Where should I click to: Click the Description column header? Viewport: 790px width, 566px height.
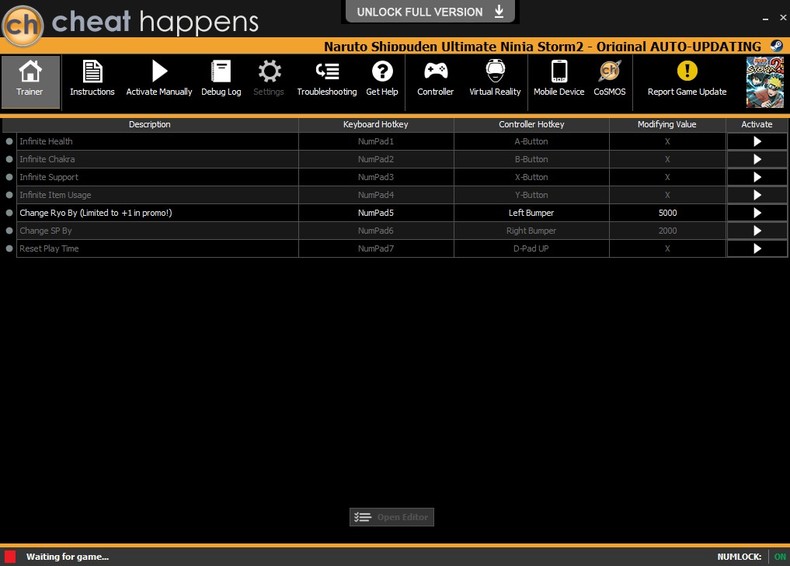point(150,124)
